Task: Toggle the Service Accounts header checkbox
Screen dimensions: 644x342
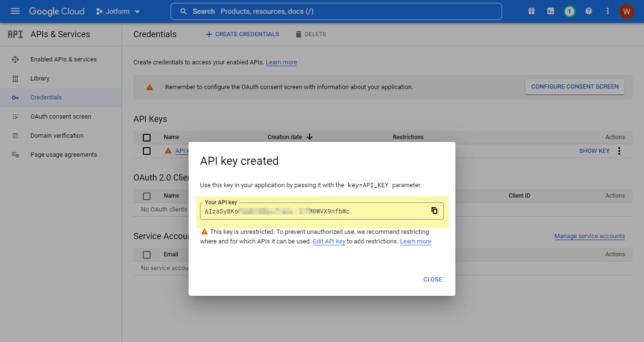Action: (147, 254)
